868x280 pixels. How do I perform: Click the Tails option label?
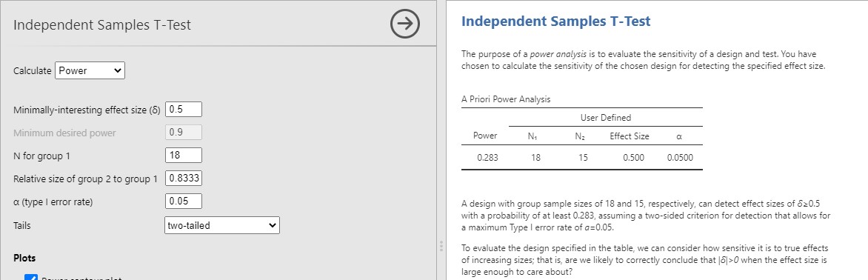[21, 225]
